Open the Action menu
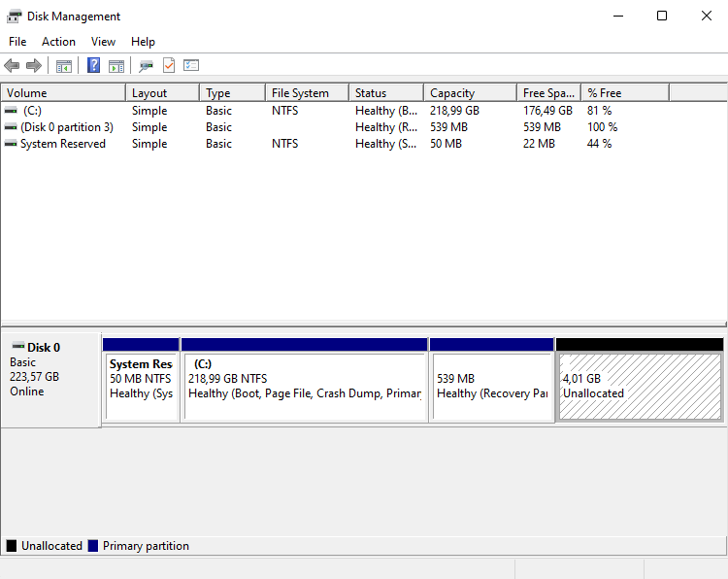Image resolution: width=728 pixels, height=579 pixels. coord(58,42)
